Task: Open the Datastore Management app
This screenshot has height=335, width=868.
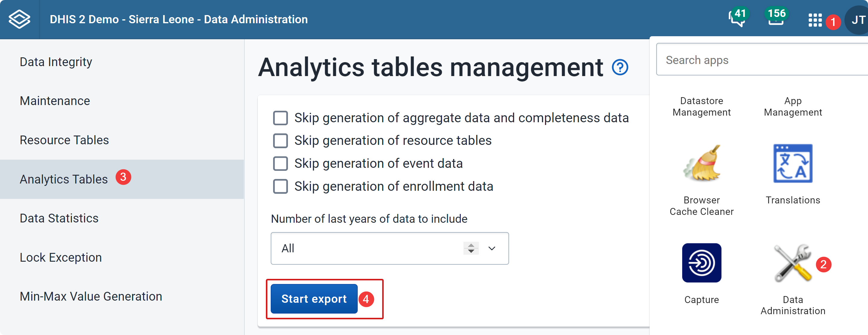Action: (x=702, y=107)
